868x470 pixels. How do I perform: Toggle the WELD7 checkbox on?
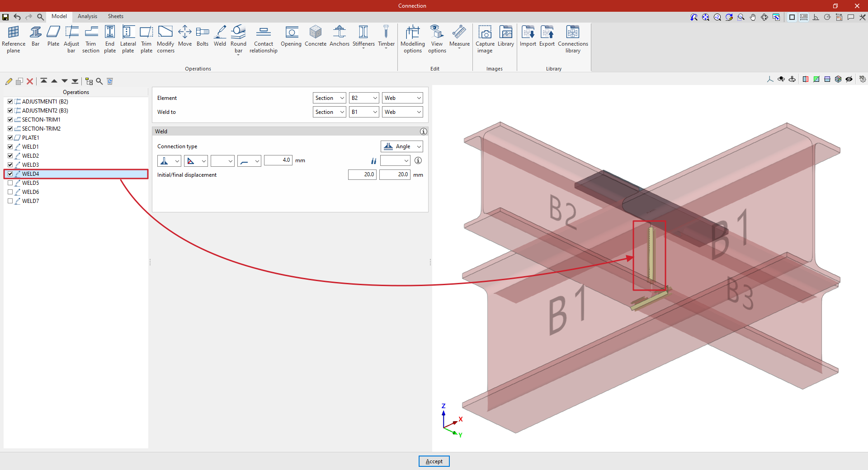pos(10,201)
